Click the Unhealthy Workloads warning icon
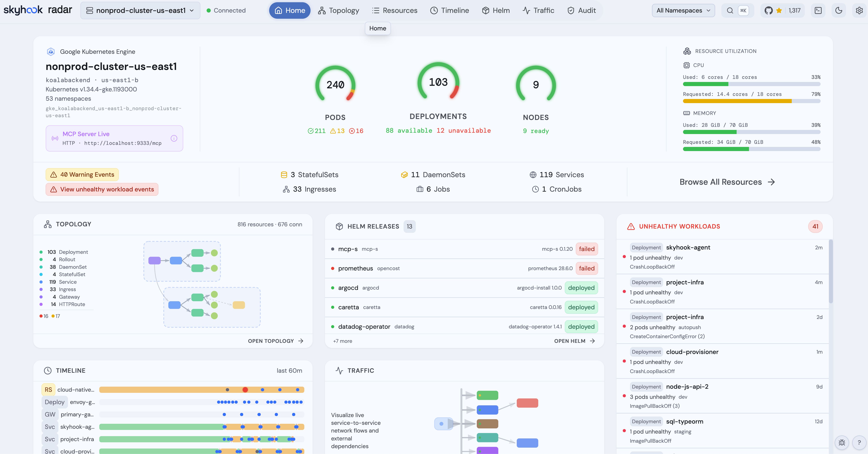This screenshot has width=868, height=454. (x=631, y=226)
